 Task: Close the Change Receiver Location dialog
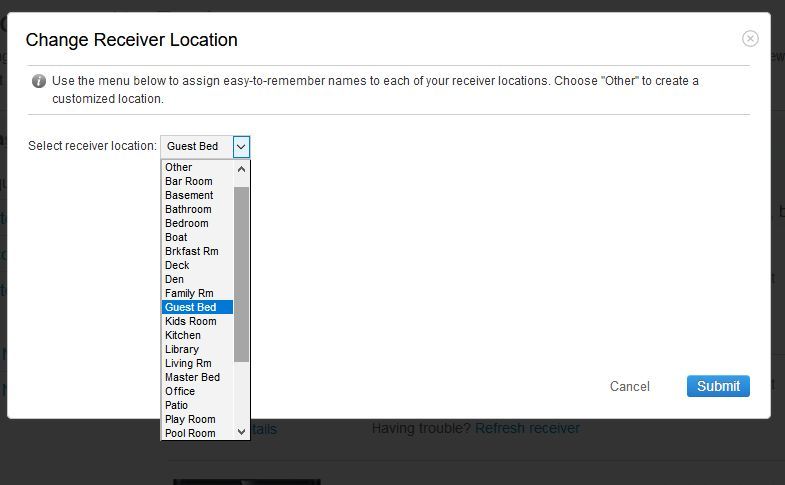pyautogui.click(x=750, y=39)
